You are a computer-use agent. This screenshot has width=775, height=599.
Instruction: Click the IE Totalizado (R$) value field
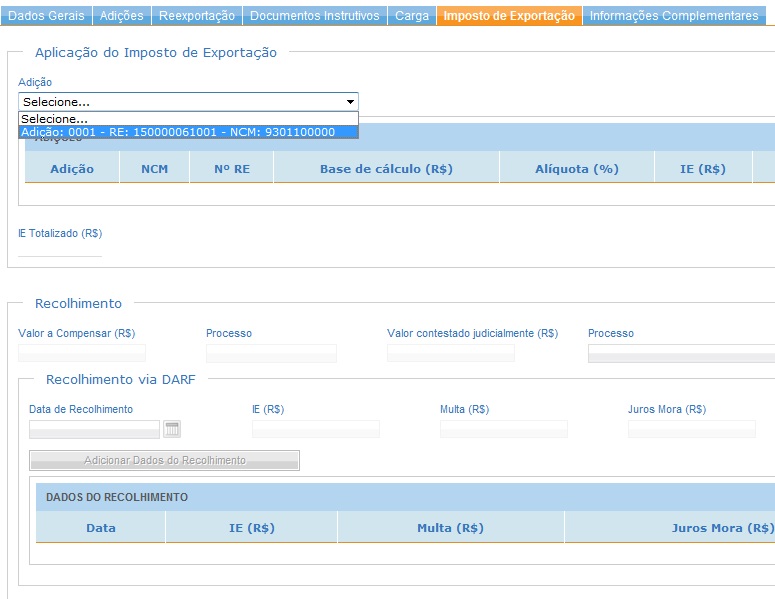coord(60,249)
